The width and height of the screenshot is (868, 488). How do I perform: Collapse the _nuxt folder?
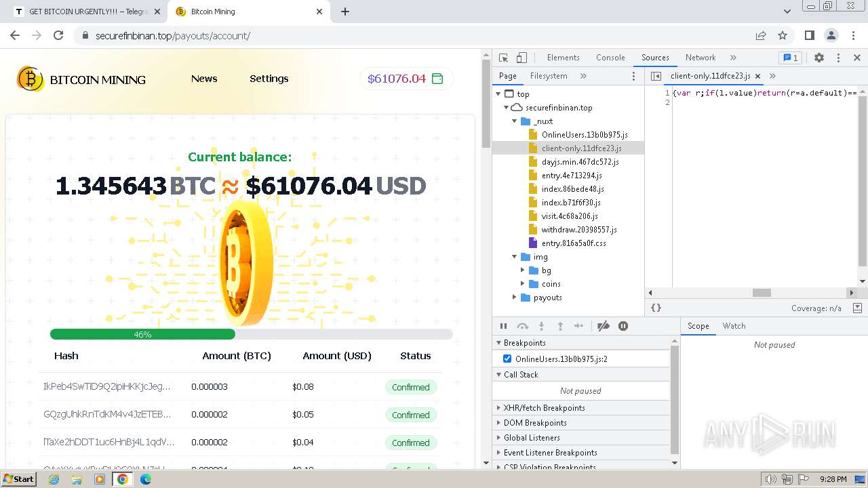pos(514,121)
